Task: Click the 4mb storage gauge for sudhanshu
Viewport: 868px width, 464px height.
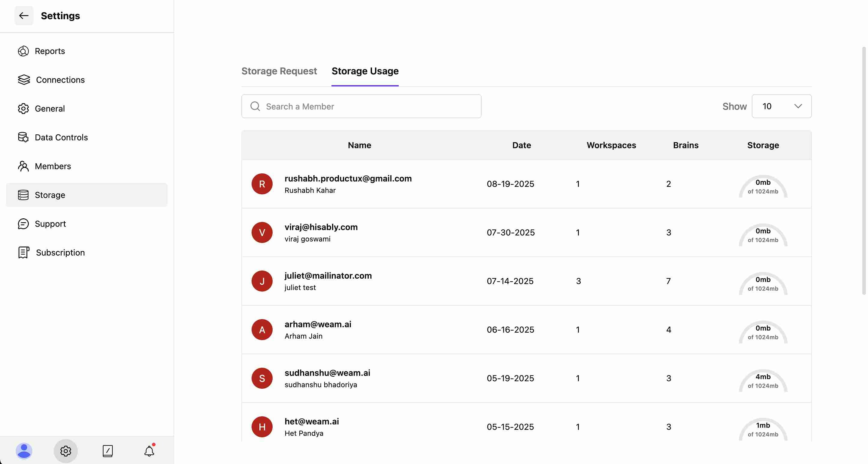Action: click(763, 381)
